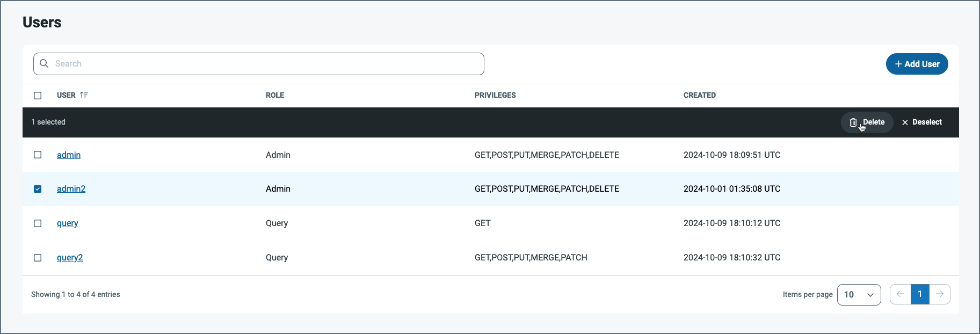
Task: Click the sort icon beside USER header
Action: point(84,95)
